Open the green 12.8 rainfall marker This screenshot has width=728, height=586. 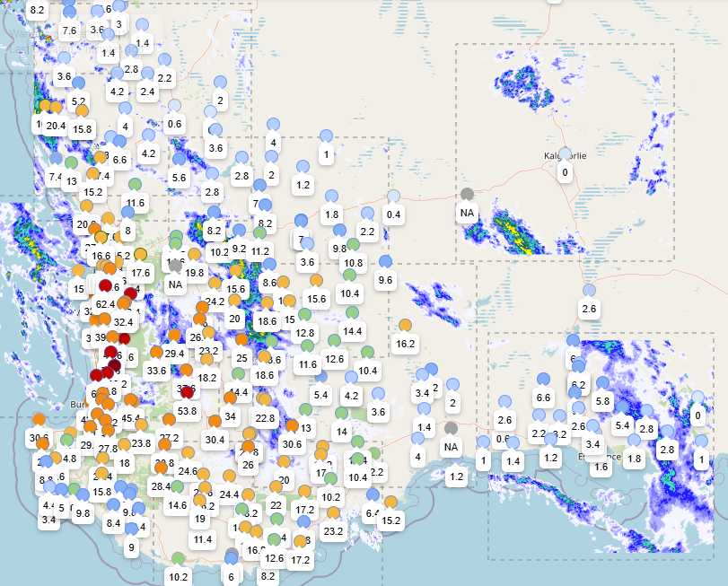point(304,315)
